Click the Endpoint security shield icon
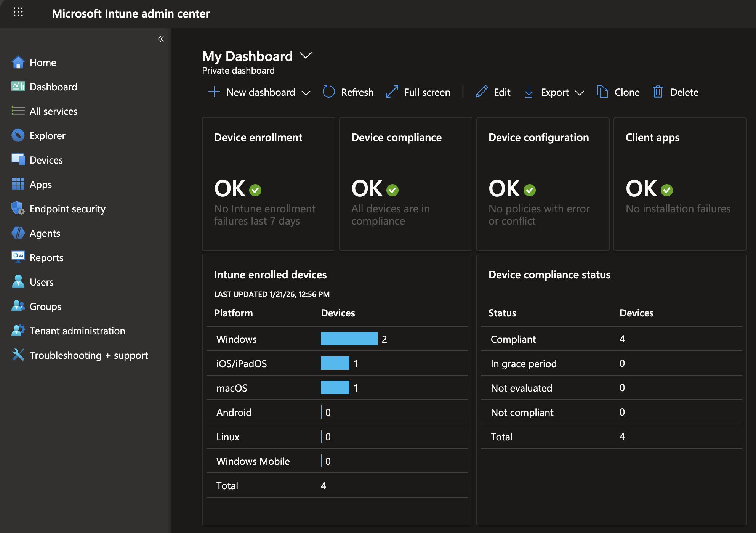 tap(18, 209)
